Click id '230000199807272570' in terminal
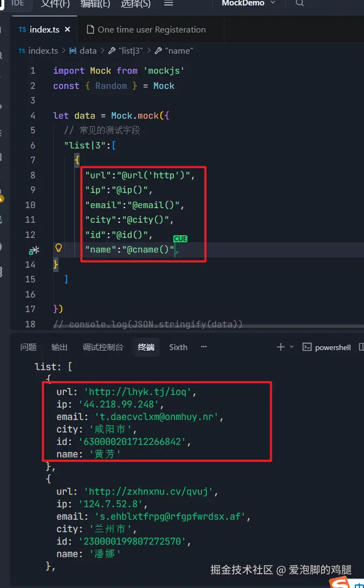This screenshot has height=588, width=364. point(132,541)
